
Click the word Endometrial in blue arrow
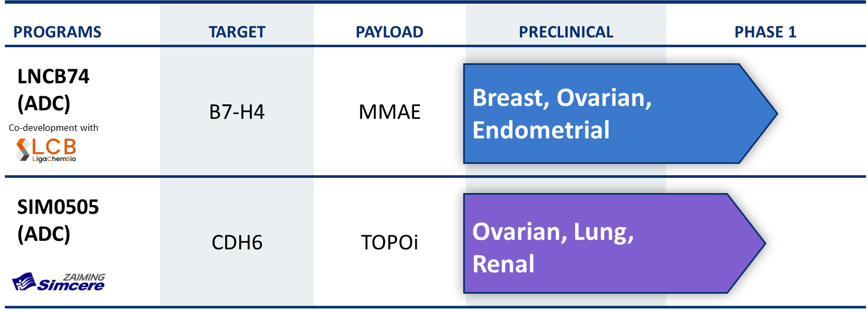pos(541,130)
